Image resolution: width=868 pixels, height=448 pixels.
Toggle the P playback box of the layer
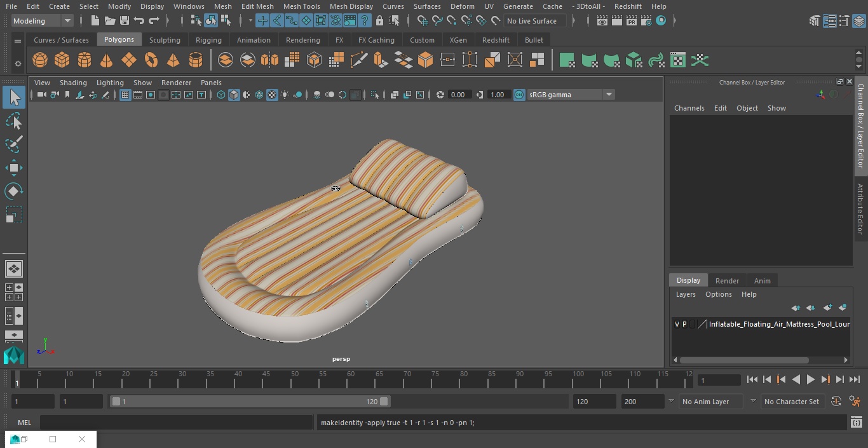tap(684, 324)
